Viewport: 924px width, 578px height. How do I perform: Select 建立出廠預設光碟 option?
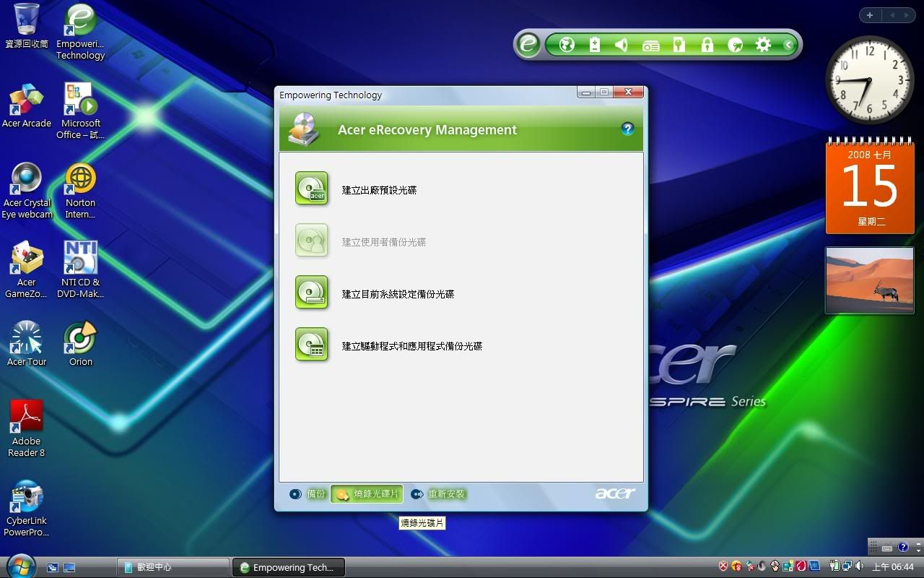(x=379, y=190)
